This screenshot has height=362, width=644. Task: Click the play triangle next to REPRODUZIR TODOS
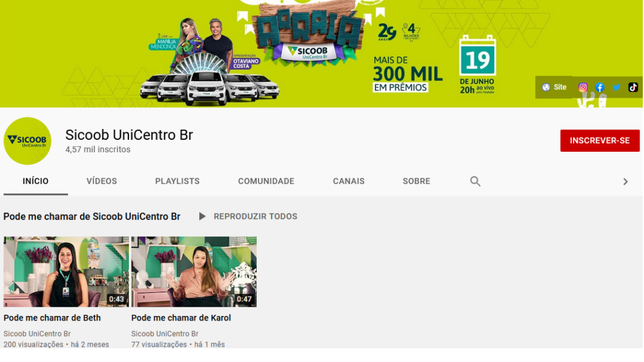pyautogui.click(x=202, y=217)
